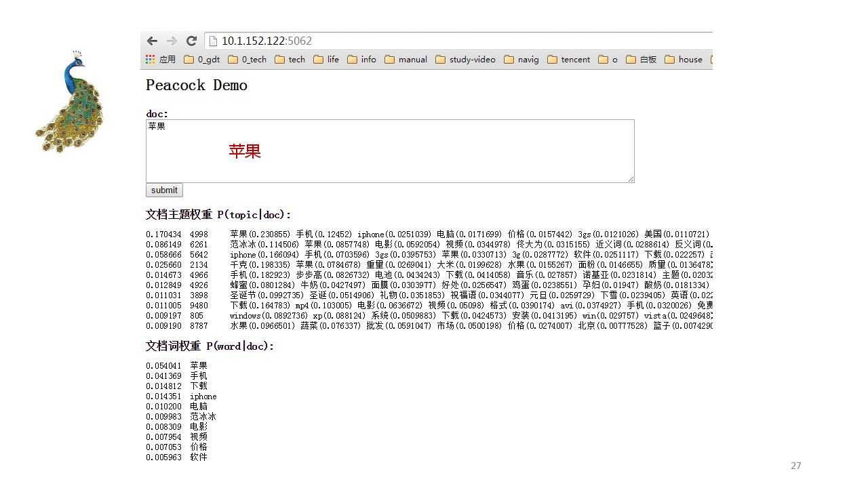Click the browser back arrow
Viewport: 868px width, 488px height.
click(x=152, y=41)
